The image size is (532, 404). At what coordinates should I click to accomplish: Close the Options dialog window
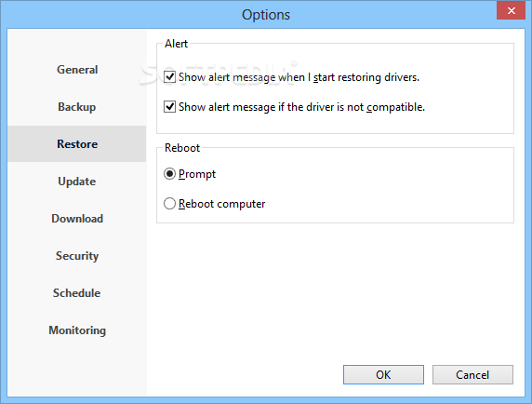[511, 10]
